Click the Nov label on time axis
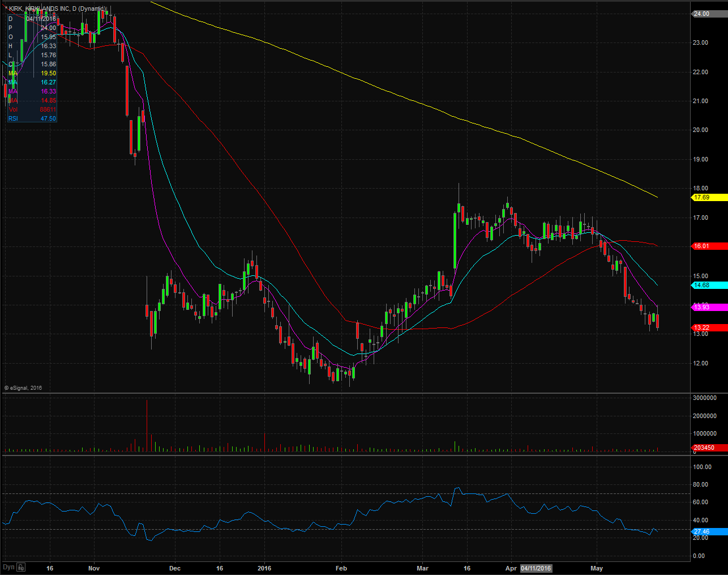The image size is (728, 575). click(x=94, y=568)
